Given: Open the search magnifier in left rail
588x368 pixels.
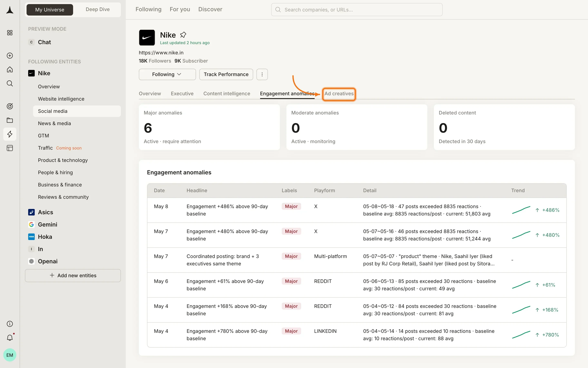Looking at the screenshot, I should coord(10,83).
